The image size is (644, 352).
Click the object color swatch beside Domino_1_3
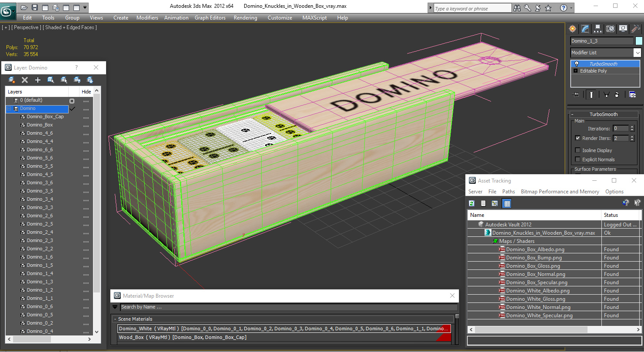[638, 41]
